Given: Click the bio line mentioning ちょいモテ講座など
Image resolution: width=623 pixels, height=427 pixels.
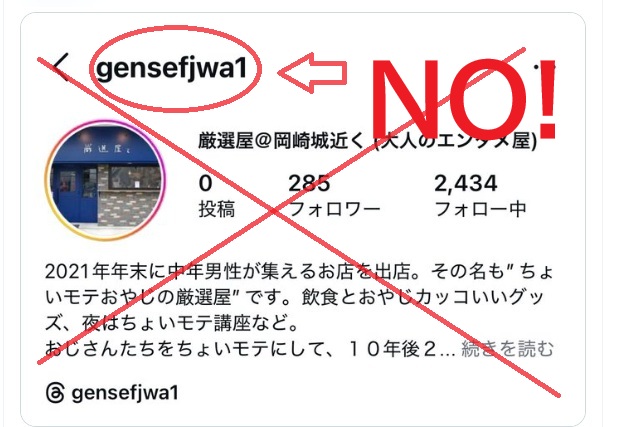Looking at the screenshot, I should (172, 323).
